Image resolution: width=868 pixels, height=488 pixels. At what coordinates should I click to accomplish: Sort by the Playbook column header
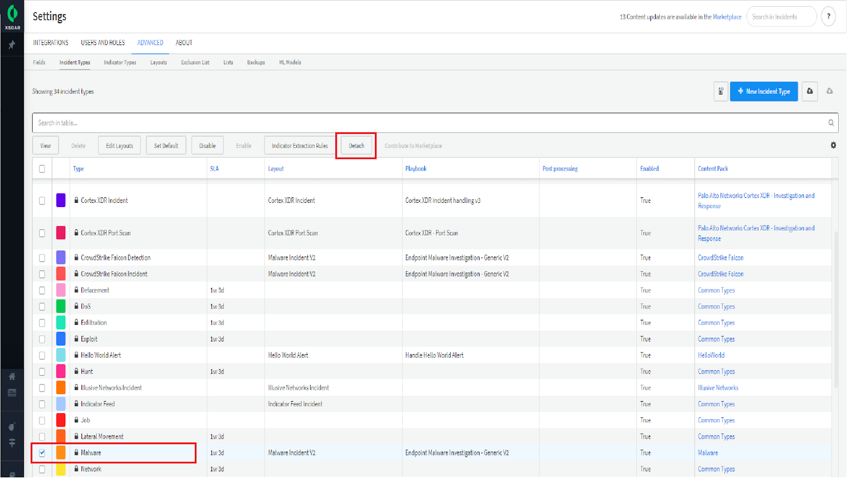[x=416, y=169]
